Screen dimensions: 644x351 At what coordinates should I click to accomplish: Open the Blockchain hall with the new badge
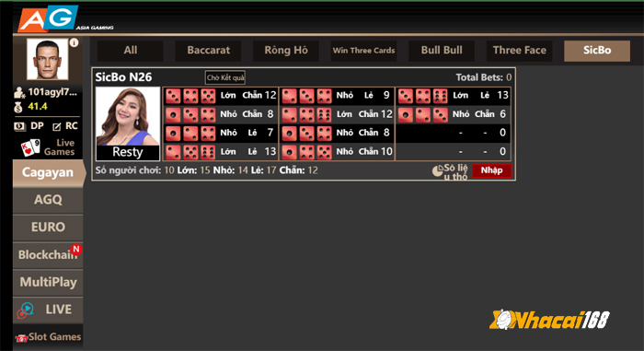pyautogui.click(x=48, y=255)
